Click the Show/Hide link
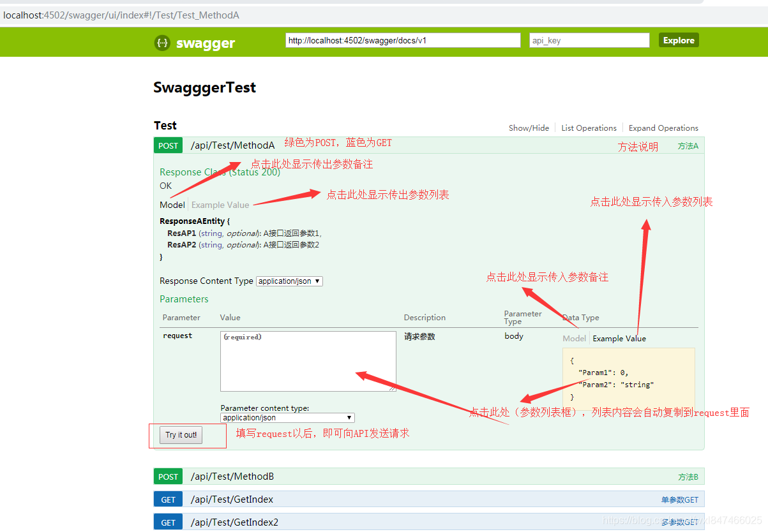Image resolution: width=768 pixels, height=532 pixels. coord(529,128)
